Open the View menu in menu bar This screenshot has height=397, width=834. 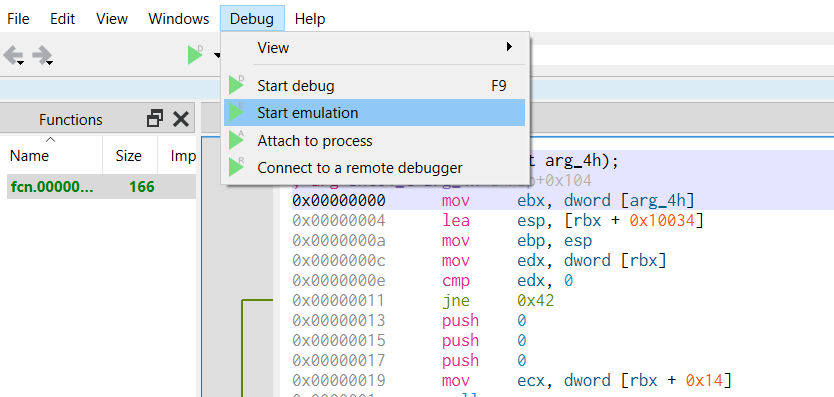[x=112, y=19]
